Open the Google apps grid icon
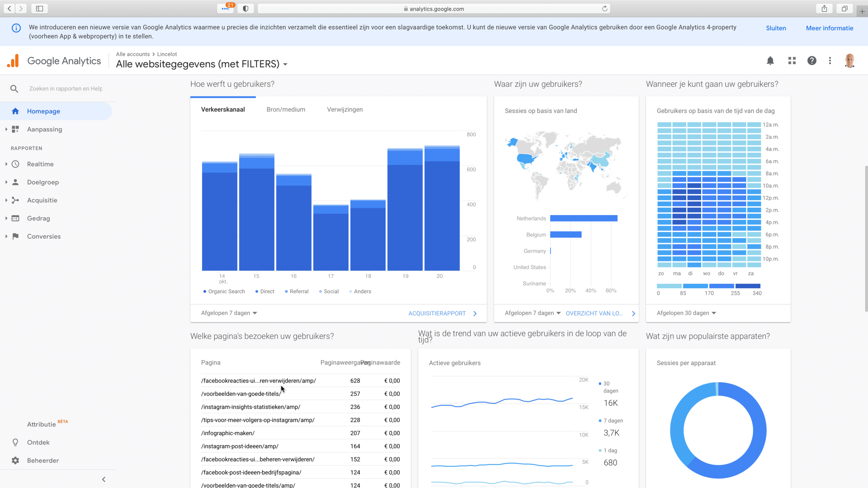The width and height of the screenshot is (868, 488). [x=792, y=61]
